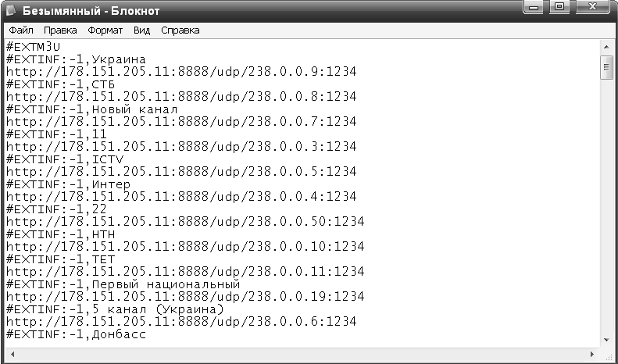Place cursor in the #EXTM3U line
The width and height of the screenshot is (618, 364).
pyautogui.click(x=34, y=47)
